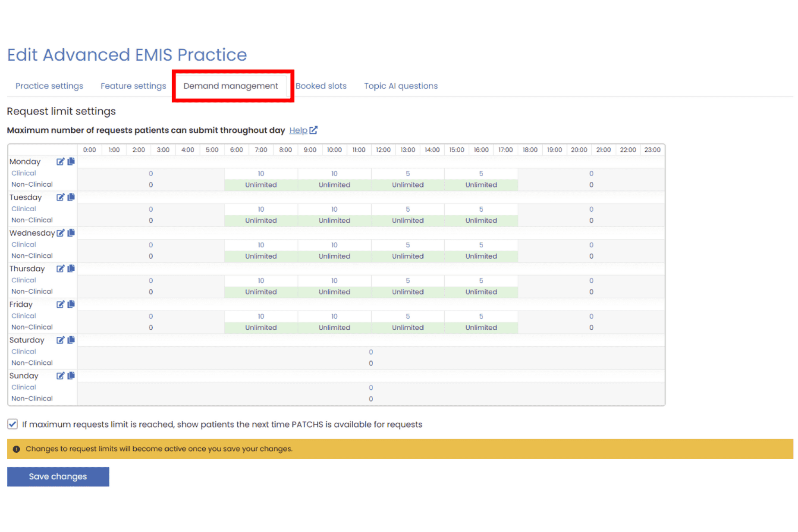Click Friday Non-Clinical Unlimited cell at 15:00
The image size is (798, 532).
(x=481, y=328)
